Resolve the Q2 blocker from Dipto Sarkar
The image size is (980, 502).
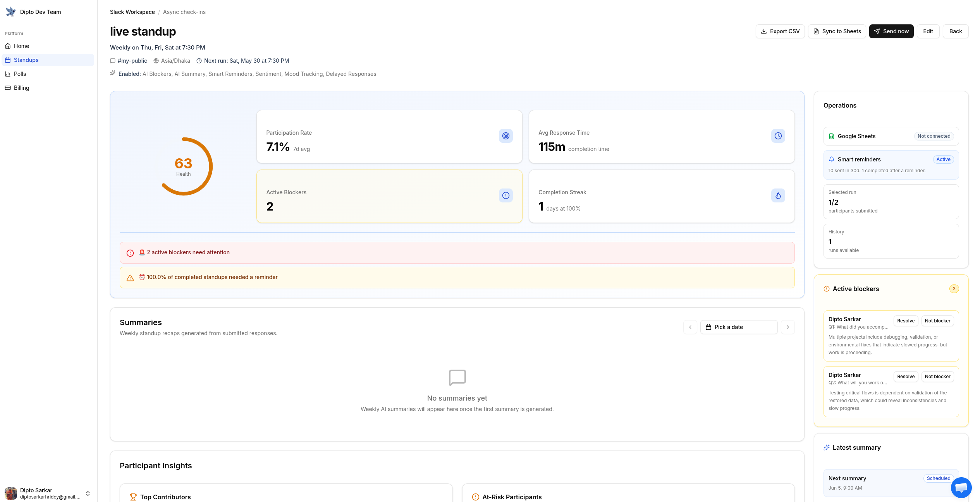[906, 377]
